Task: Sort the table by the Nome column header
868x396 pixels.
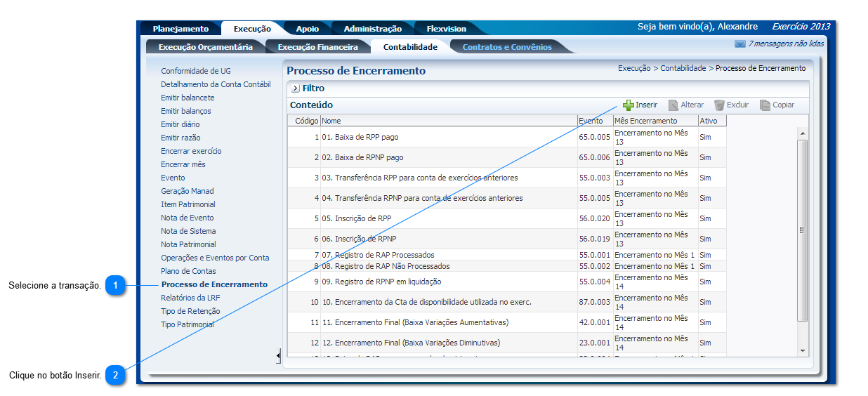Action: pos(448,121)
